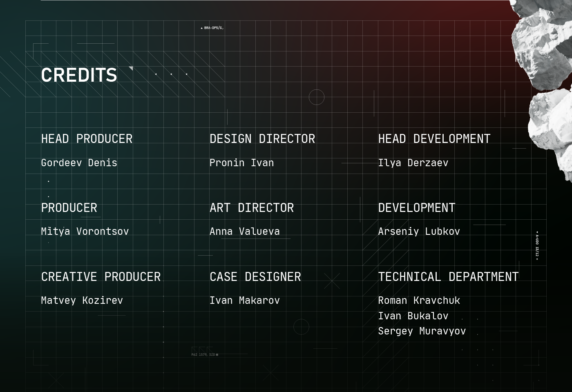Click the plus sign below the A-U00 label
Screen dimensions: 572x392
click(537, 259)
